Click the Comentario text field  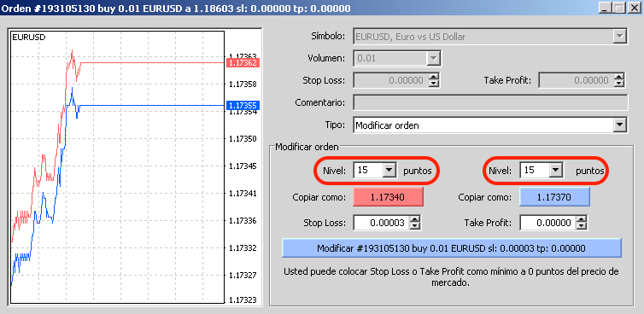click(490, 102)
